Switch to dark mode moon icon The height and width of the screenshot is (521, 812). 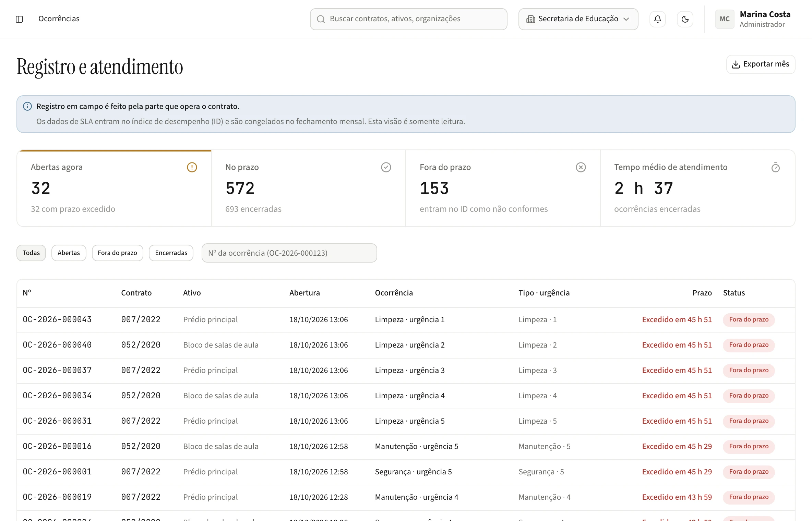point(685,19)
